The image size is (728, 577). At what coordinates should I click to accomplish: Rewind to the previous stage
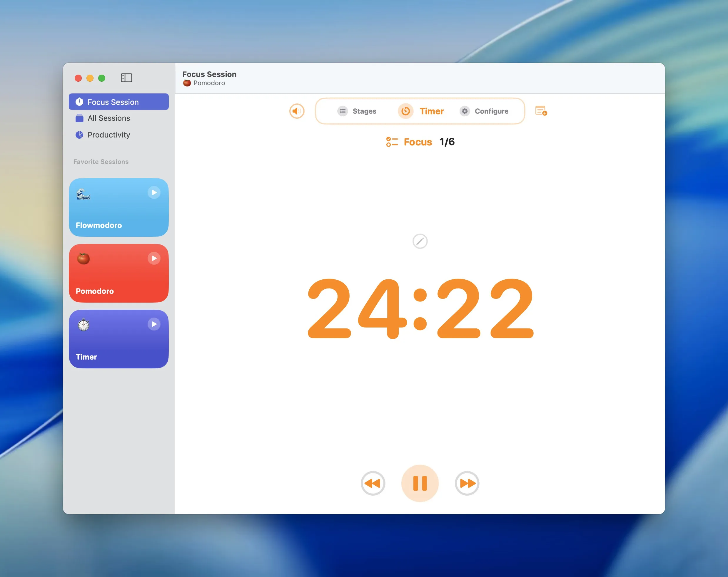[x=373, y=483]
